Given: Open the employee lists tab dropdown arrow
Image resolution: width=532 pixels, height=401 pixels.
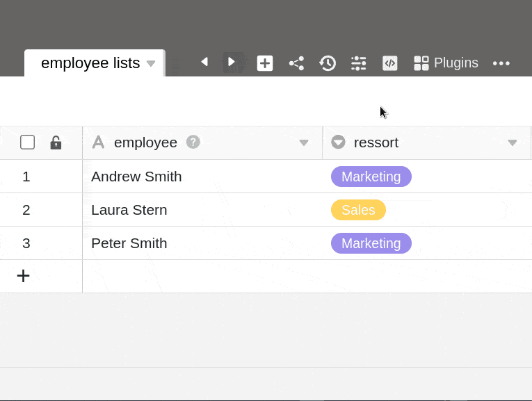Looking at the screenshot, I should point(151,64).
